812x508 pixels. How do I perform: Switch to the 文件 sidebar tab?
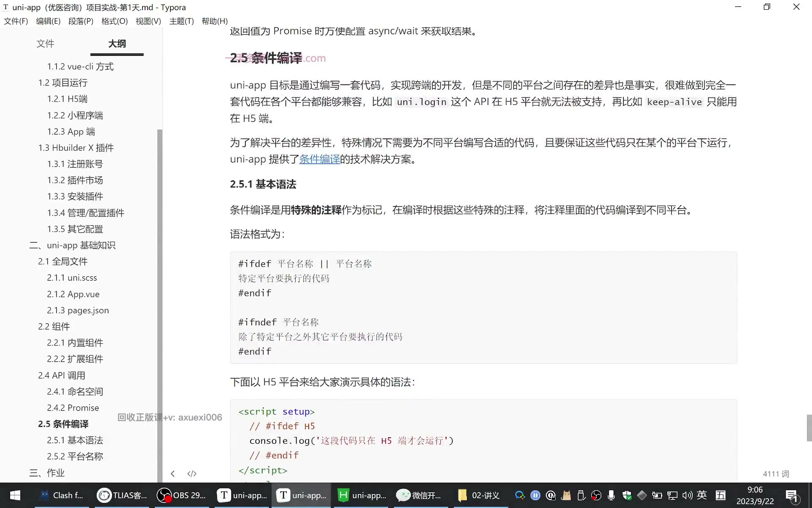[45, 44]
